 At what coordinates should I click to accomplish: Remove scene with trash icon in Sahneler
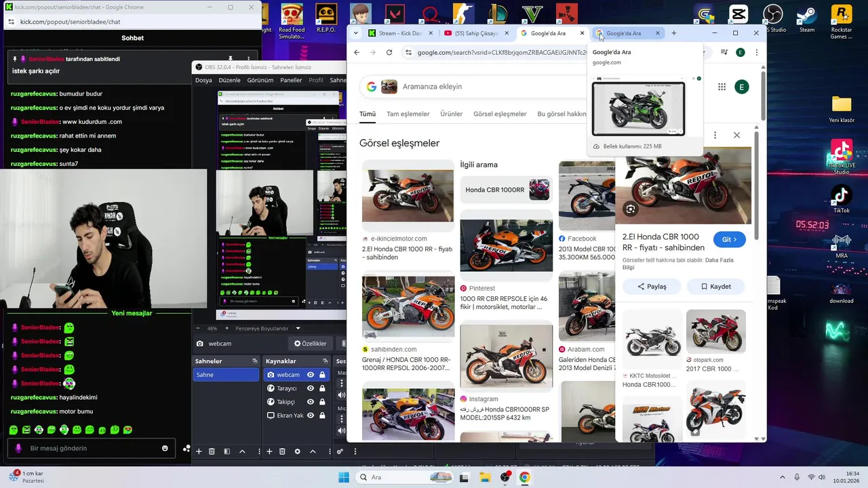[x=212, y=451]
